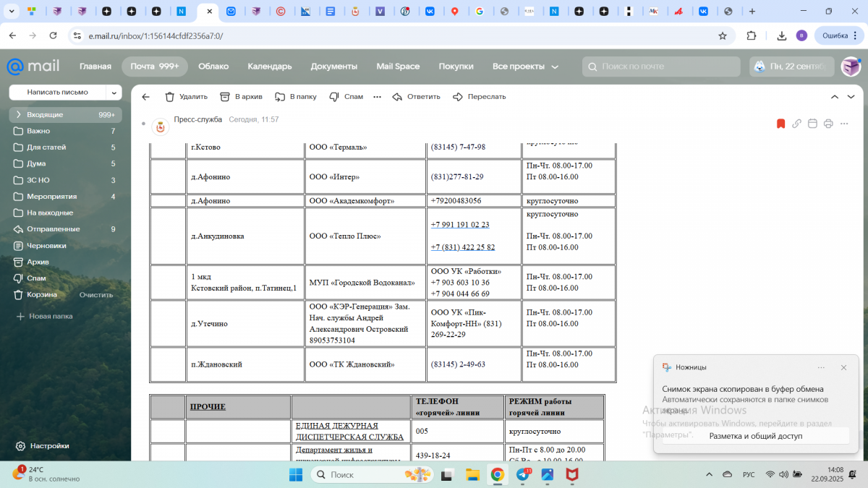Select the browser address bar
The width and height of the screenshot is (868, 488).
(x=400, y=35)
